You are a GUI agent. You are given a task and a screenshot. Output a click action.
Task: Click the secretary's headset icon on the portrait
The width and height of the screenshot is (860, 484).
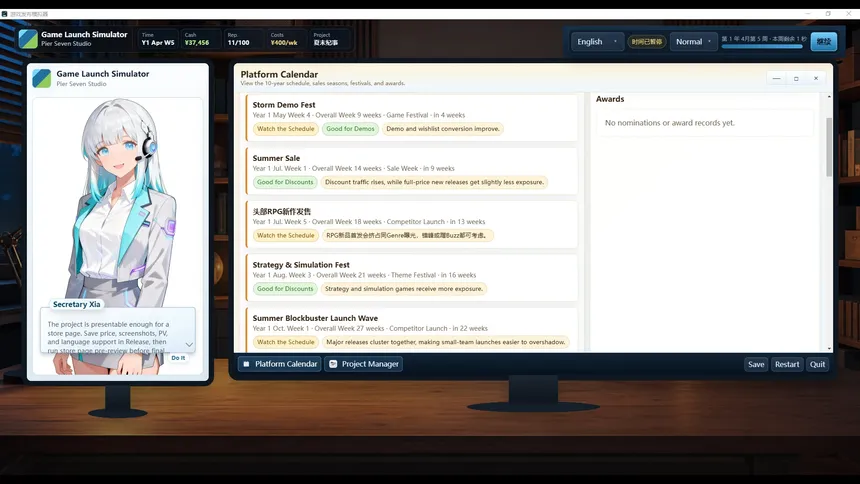pyautogui.click(x=148, y=145)
